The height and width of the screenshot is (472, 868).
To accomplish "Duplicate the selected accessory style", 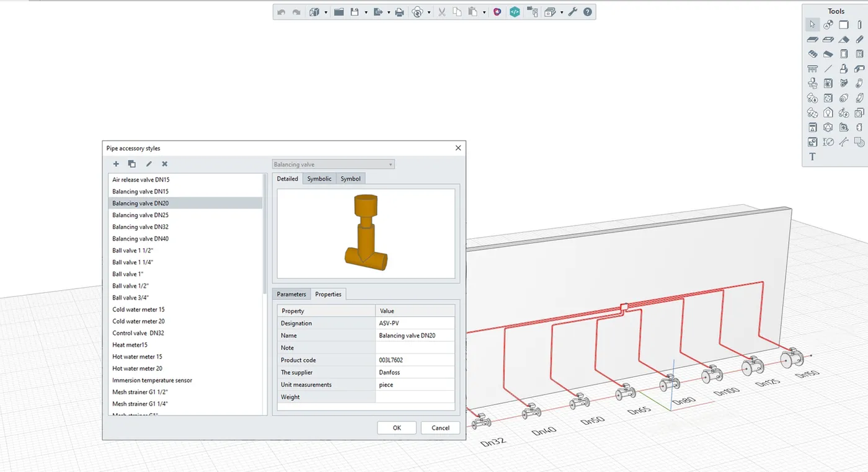I will point(132,164).
